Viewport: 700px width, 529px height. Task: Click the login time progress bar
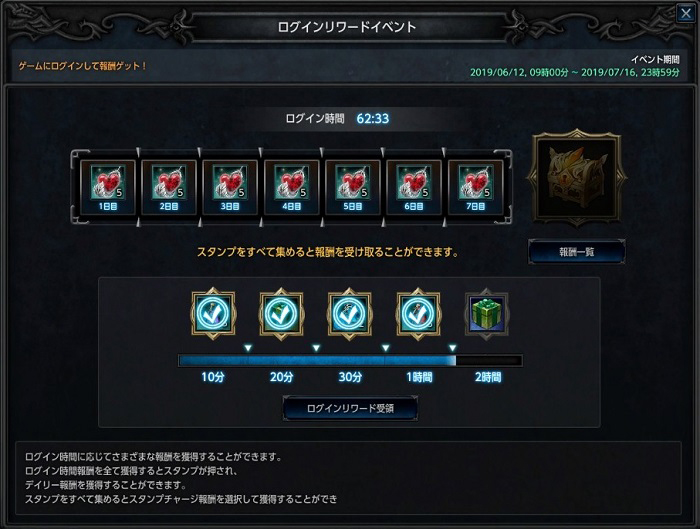click(350, 360)
